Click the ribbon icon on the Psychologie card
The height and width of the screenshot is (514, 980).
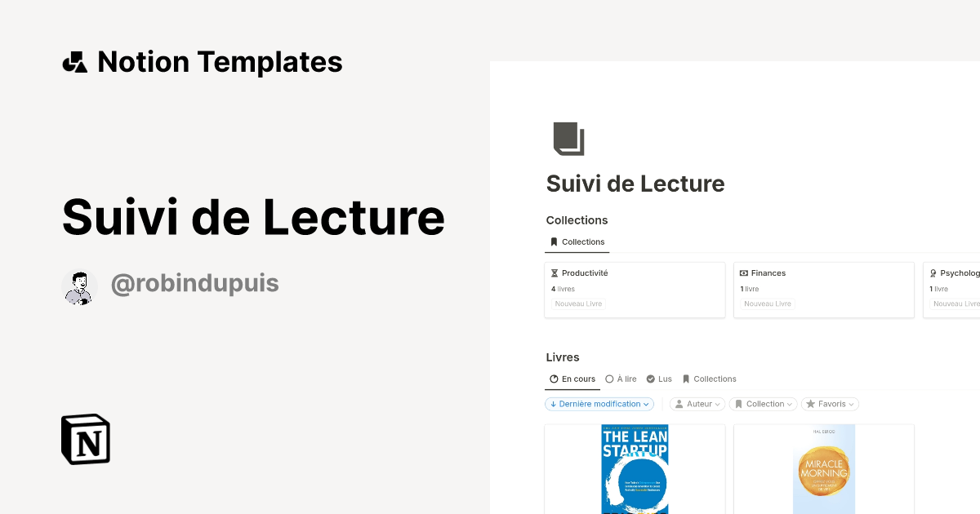pos(933,273)
